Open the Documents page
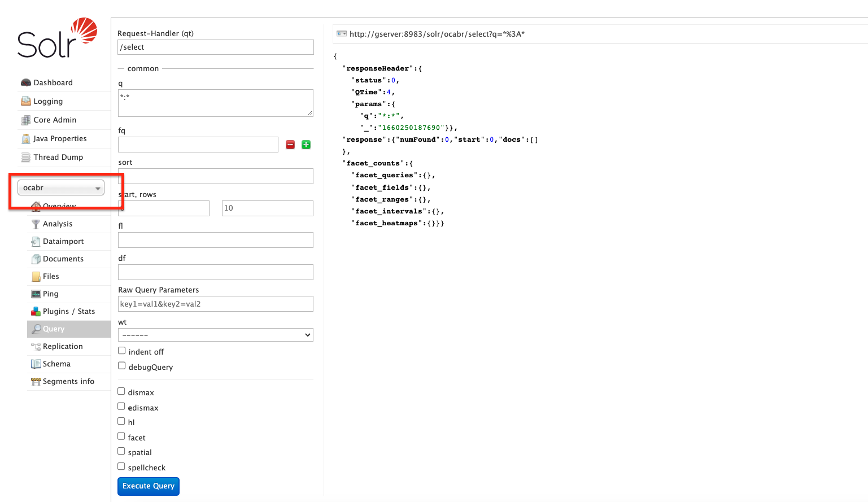This screenshot has width=868, height=502. (63, 259)
